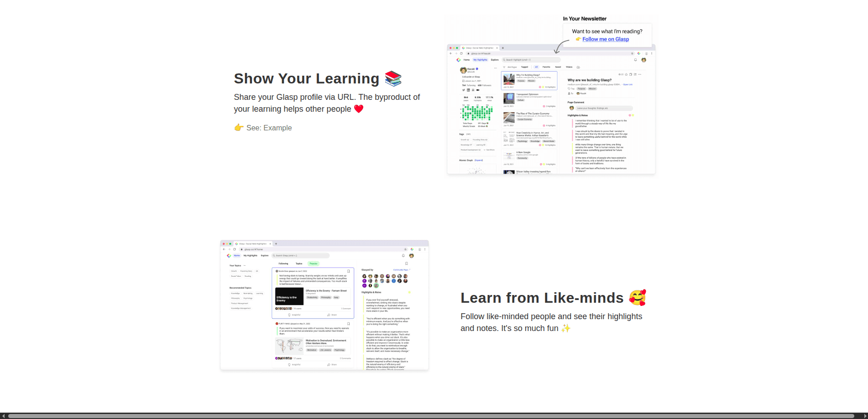Click the red heart emoji after "helps other people"
Screen dimensions: 868x419
pyautogui.click(x=359, y=109)
